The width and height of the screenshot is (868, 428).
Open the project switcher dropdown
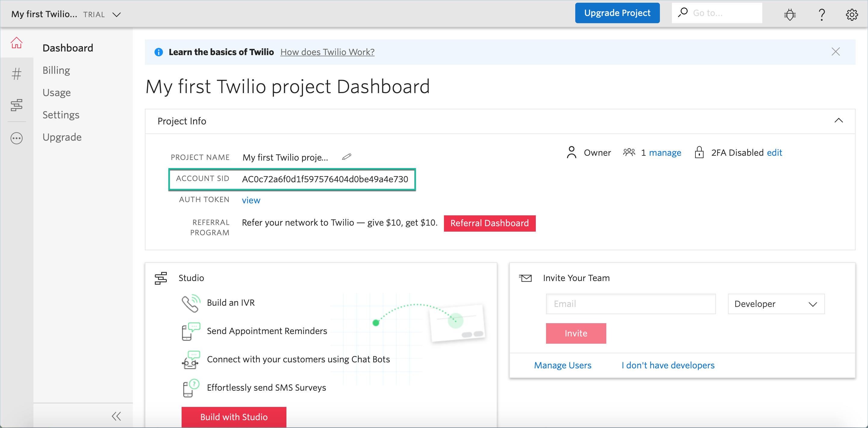(117, 14)
